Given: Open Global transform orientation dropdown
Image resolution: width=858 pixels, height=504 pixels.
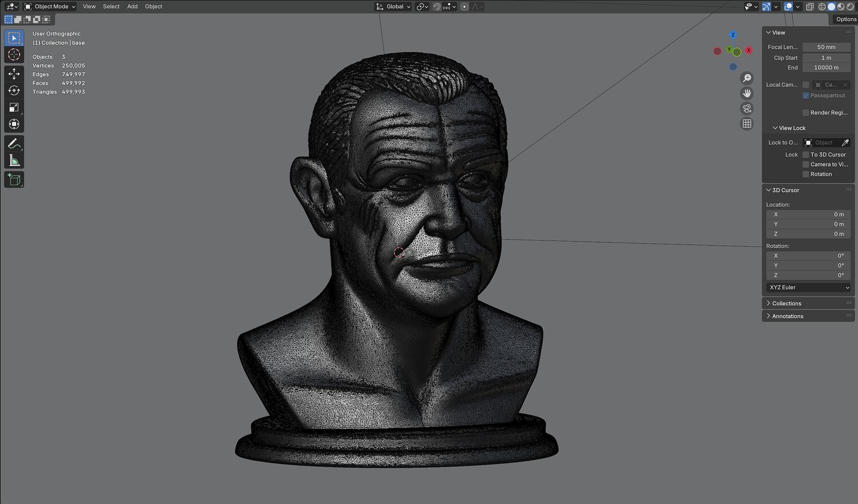Looking at the screenshot, I should pyautogui.click(x=394, y=7).
